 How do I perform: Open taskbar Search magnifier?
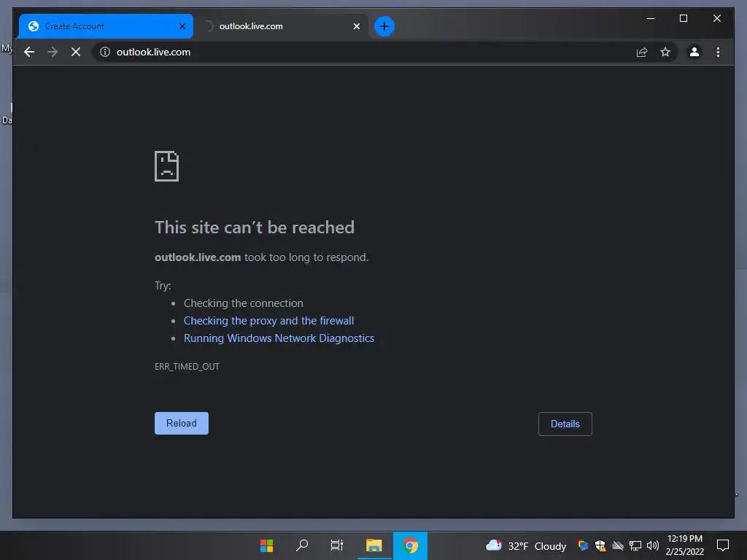pyautogui.click(x=301, y=545)
